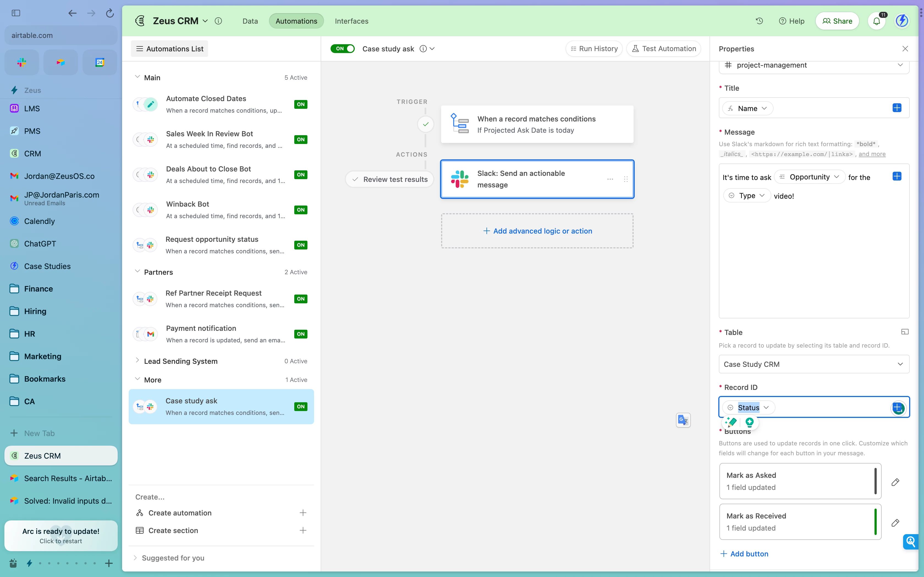Edit the Mark as Asked button
This screenshot has width=924, height=577.
(895, 482)
